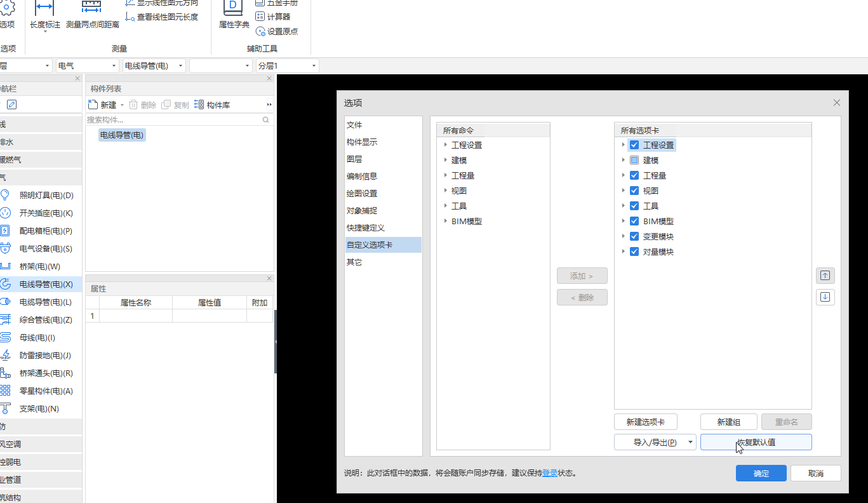Open 对象捕捉 options category
This screenshot has width=868, height=503.
point(383,211)
